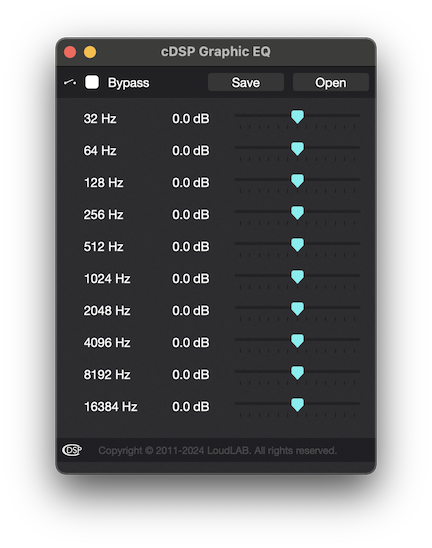
Task: Minimize the window with yellow button
Action: pyautogui.click(x=90, y=52)
